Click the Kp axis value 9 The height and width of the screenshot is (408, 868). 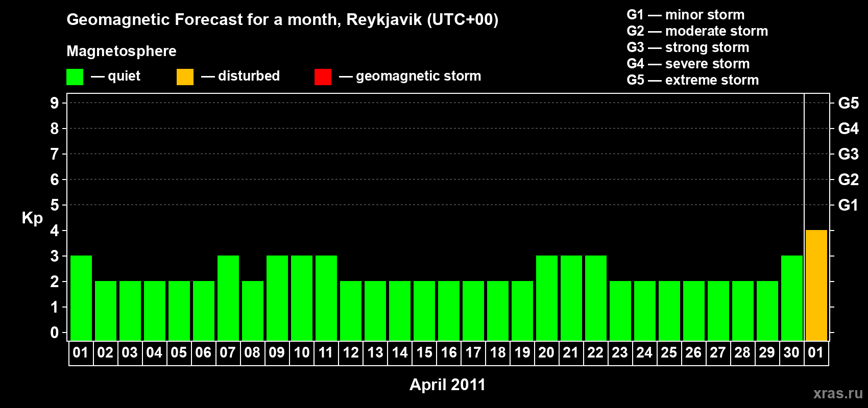[55, 103]
